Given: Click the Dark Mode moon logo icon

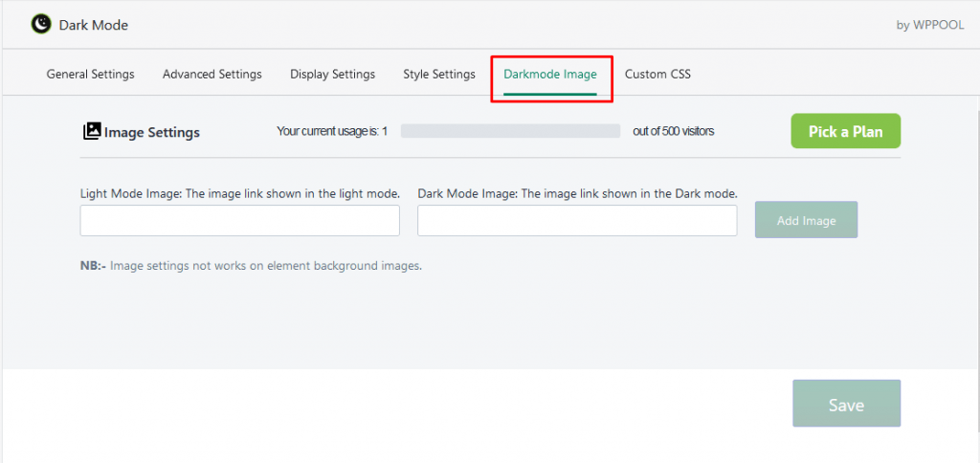Looking at the screenshot, I should point(41,25).
